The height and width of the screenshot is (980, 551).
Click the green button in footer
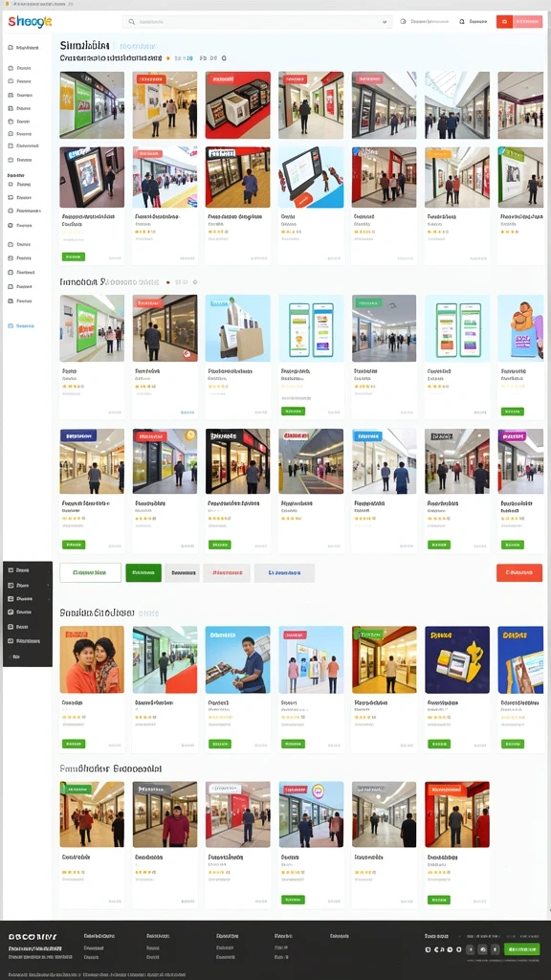click(x=521, y=949)
